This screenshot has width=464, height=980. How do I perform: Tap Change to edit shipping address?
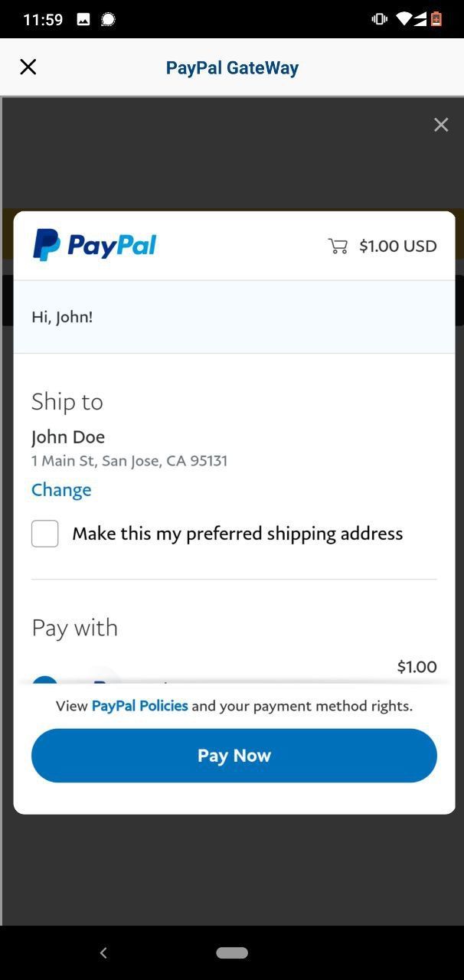(61, 489)
